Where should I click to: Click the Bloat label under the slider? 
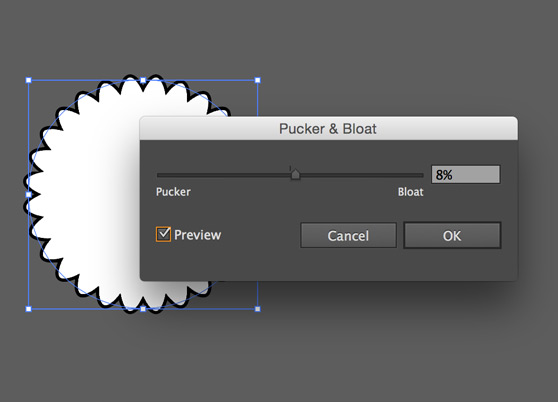tap(411, 192)
